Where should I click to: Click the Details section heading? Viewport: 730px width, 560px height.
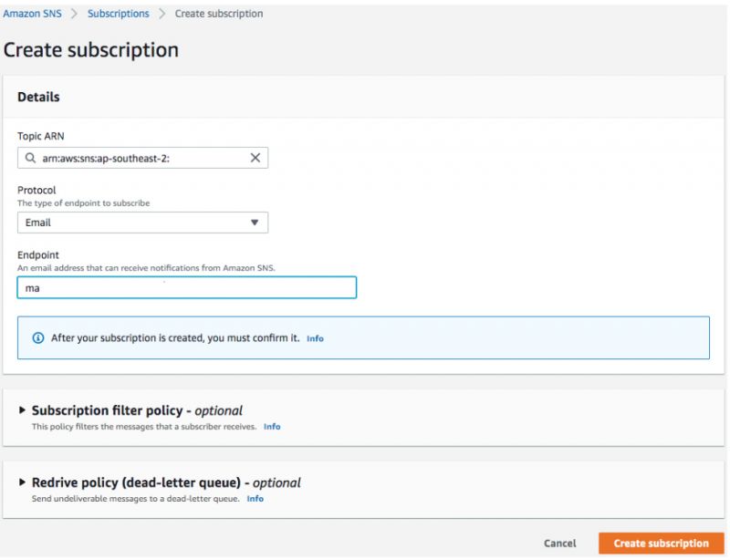[x=38, y=97]
